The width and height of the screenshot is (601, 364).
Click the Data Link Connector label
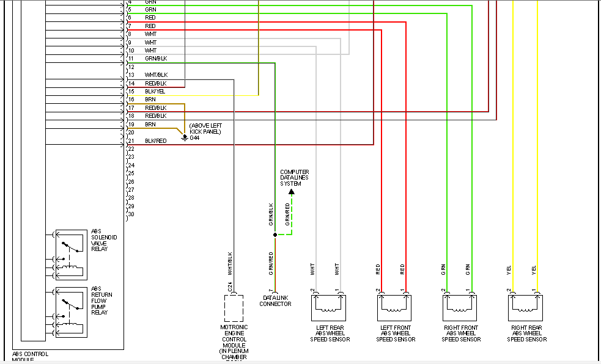coord(275,300)
